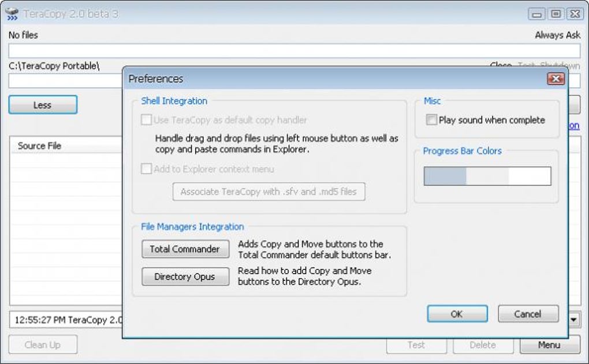This screenshot has width=589, height=364.
Task: Click the C:\TeraCopy Portable\ path text
Action: (x=54, y=66)
